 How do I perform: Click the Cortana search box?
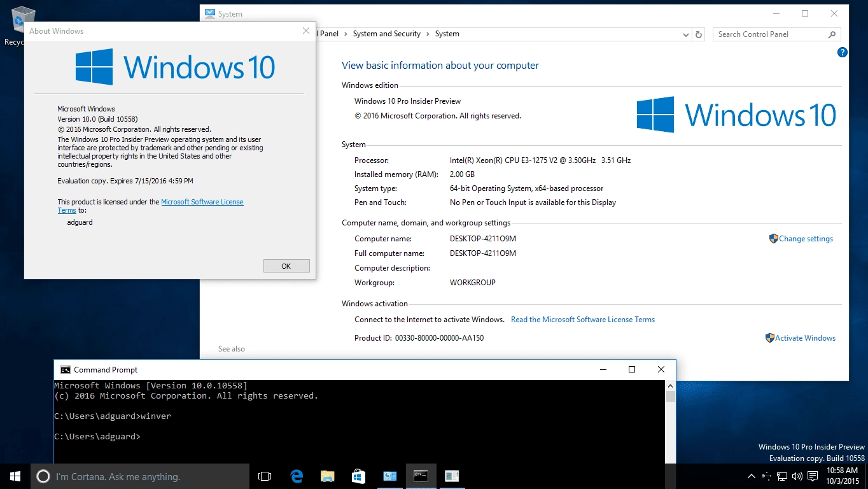point(140,476)
